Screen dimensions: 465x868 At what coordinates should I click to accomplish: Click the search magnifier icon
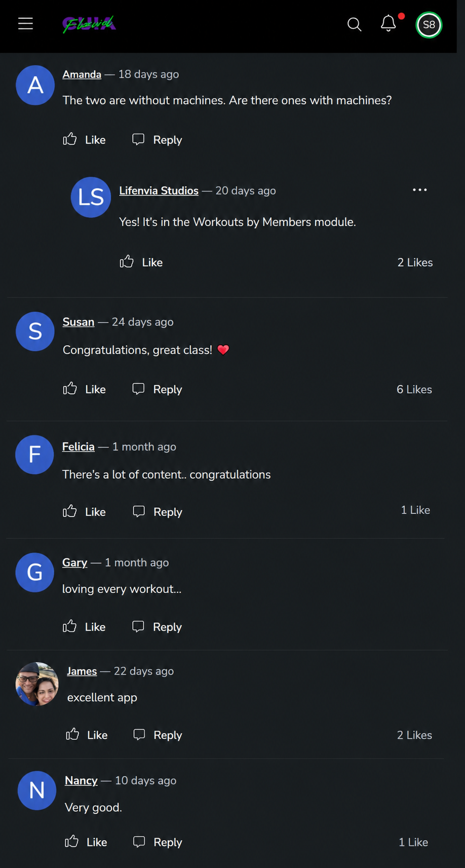pyautogui.click(x=355, y=24)
